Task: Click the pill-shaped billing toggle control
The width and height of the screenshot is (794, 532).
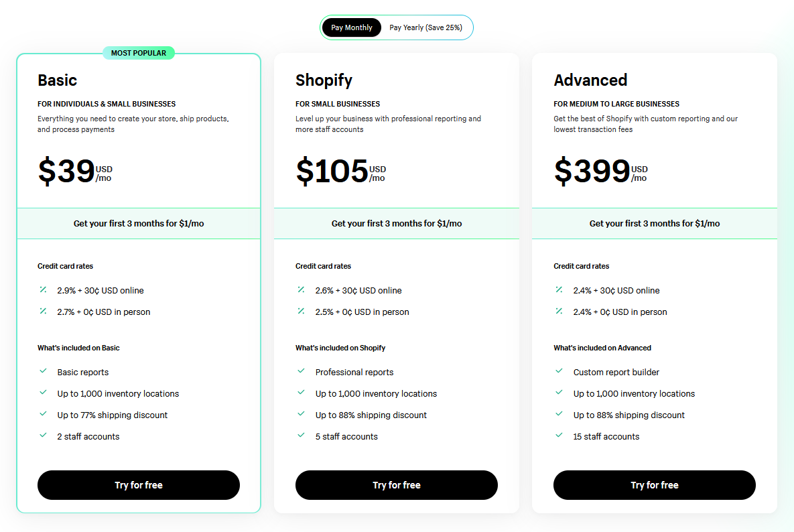Action: click(396, 27)
